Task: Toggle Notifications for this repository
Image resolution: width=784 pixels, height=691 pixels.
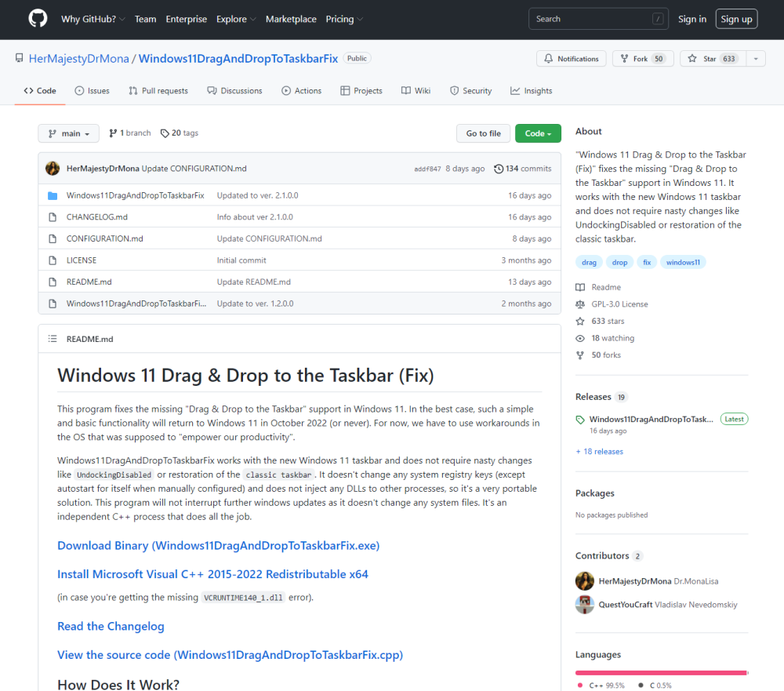Action: [x=571, y=59]
